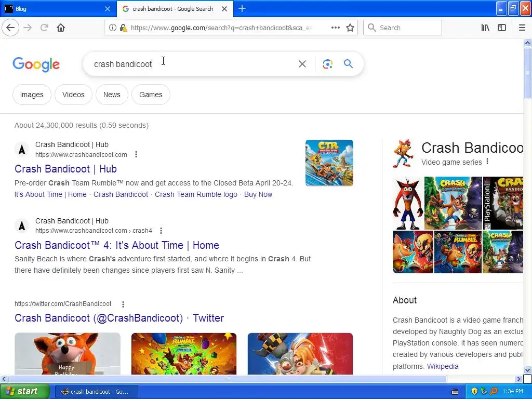The height and width of the screenshot is (399, 532).
Task: Open more options beside Video game series
Action: (487, 161)
